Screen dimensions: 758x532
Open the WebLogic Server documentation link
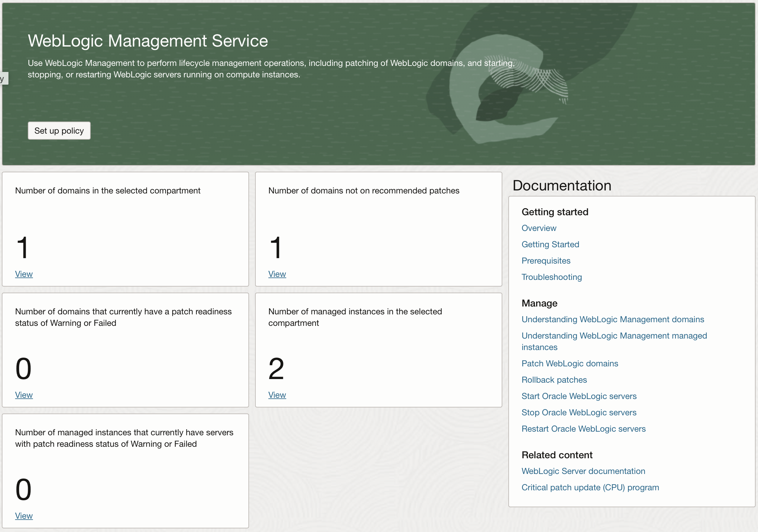click(583, 471)
